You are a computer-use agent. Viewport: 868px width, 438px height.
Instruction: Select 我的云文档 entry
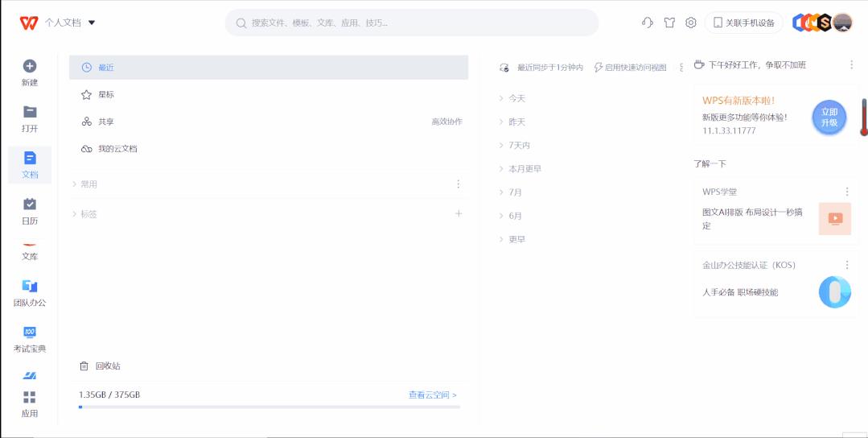tap(117, 149)
